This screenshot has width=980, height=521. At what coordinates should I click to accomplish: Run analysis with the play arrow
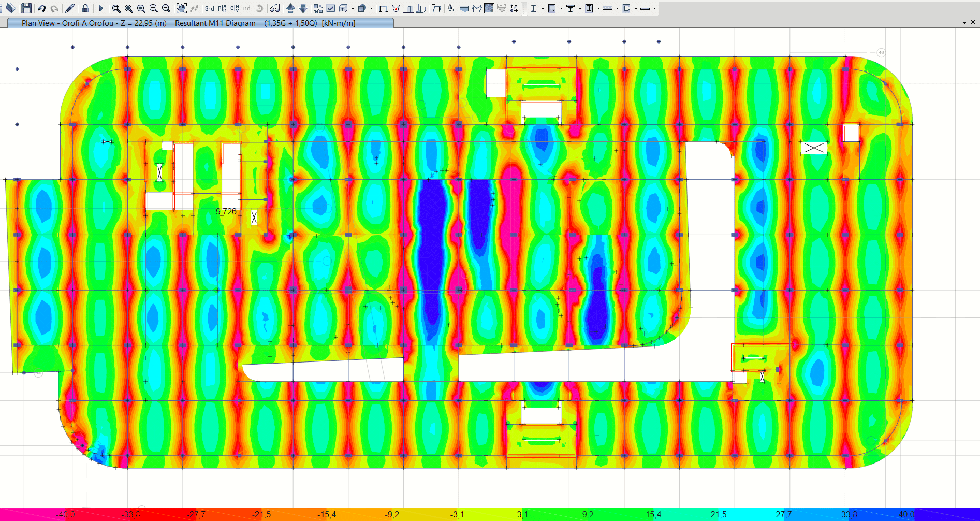[x=101, y=8]
